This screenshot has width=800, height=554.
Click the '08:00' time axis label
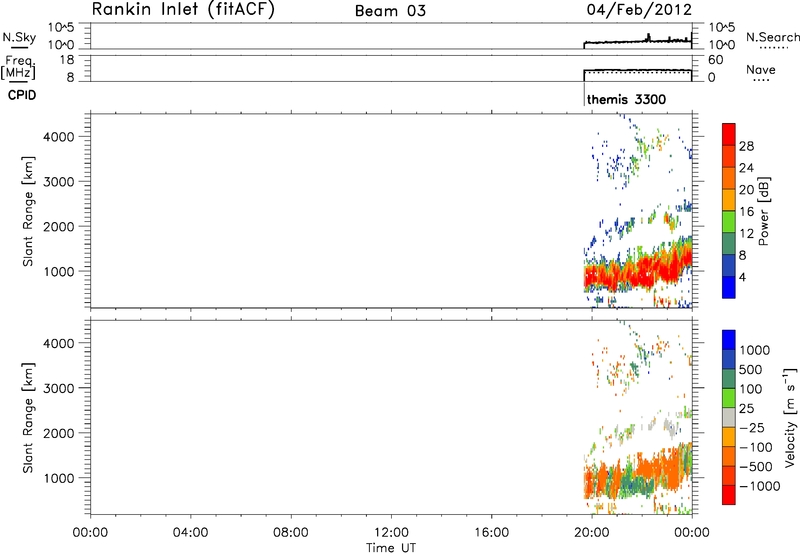(x=291, y=533)
